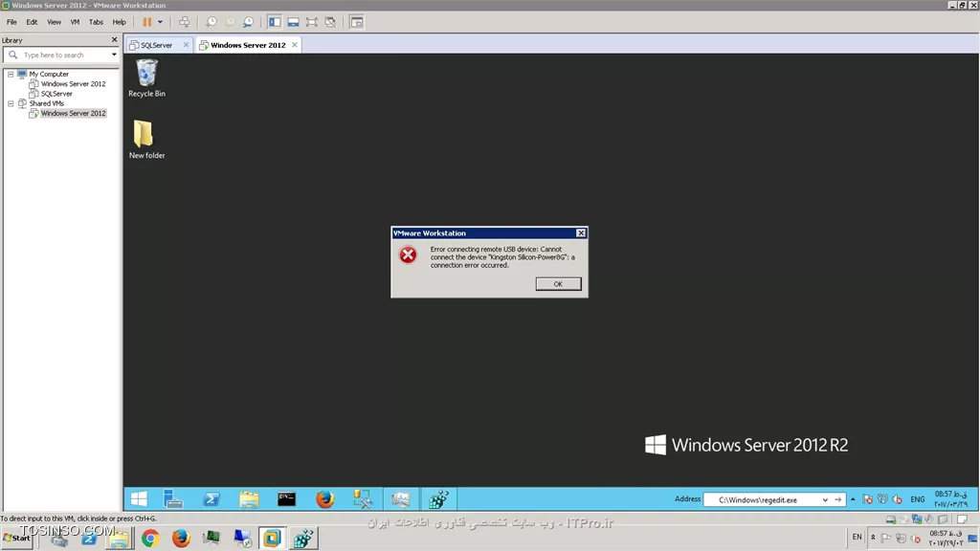Click the Suspend (pause) VM toolbar button
The image size is (980, 551).
point(146,22)
